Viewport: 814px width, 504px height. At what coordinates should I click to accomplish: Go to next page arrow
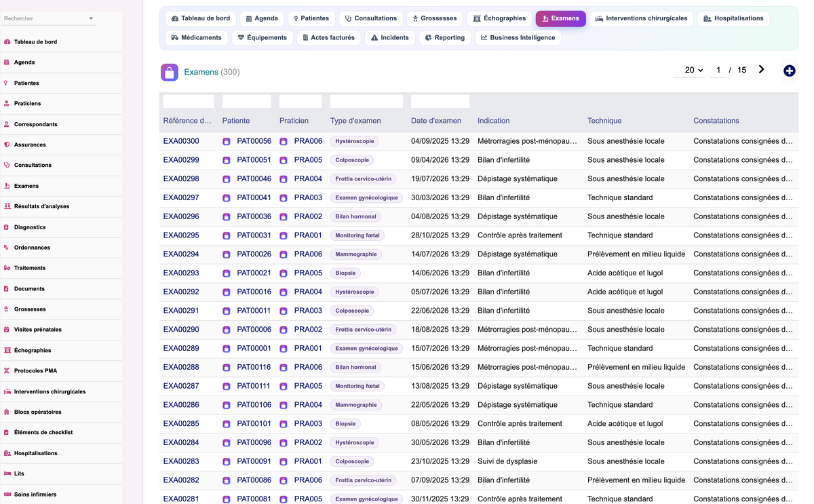coord(761,70)
